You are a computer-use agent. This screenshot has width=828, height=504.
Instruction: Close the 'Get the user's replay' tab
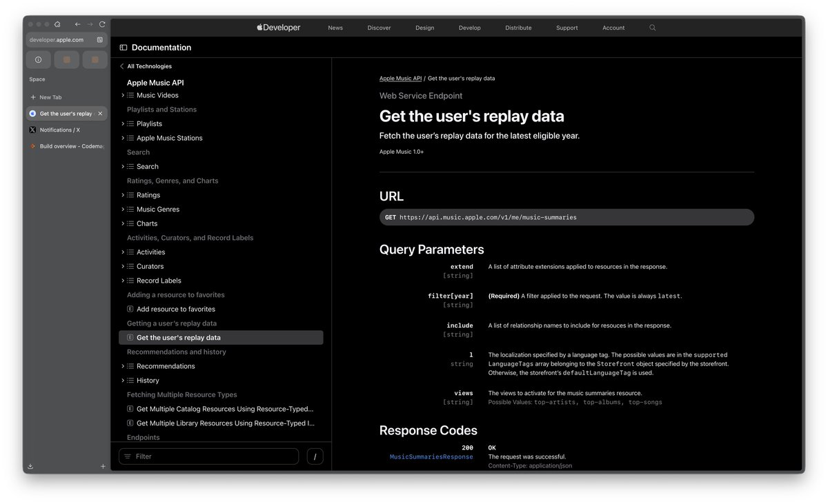point(100,114)
